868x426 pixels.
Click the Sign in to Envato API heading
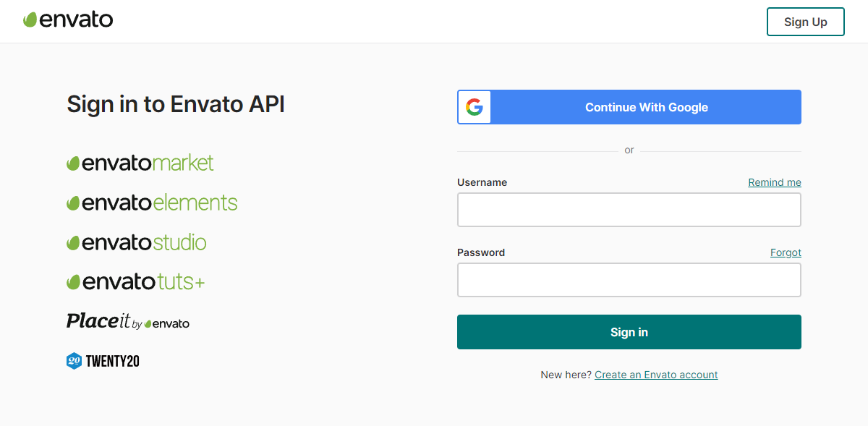point(176,104)
